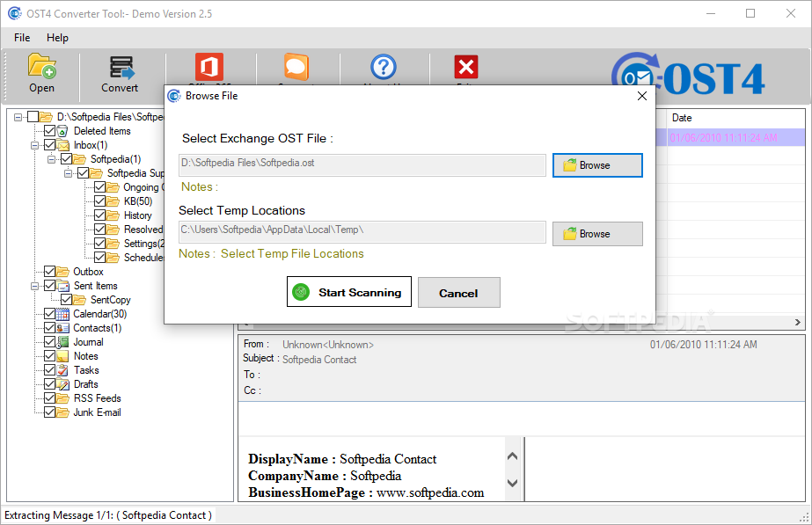Click the Office 365 toolbar icon

(x=209, y=68)
